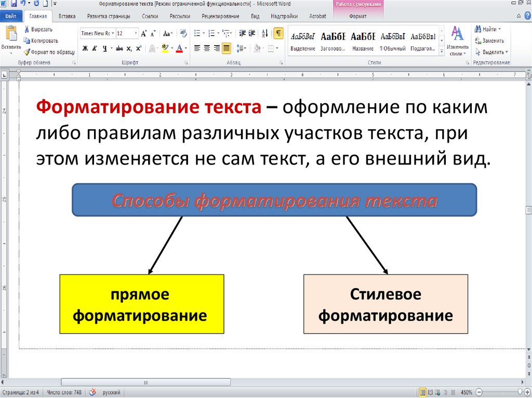Open the Шрифт font dialog launcher
The width and height of the screenshot is (532, 398).
(x=187, y=63)
